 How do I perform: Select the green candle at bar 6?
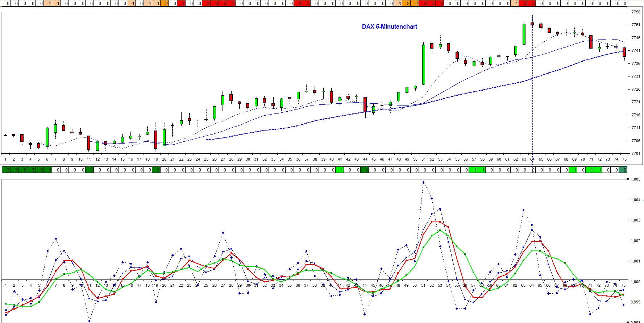[x=47, y=137]
